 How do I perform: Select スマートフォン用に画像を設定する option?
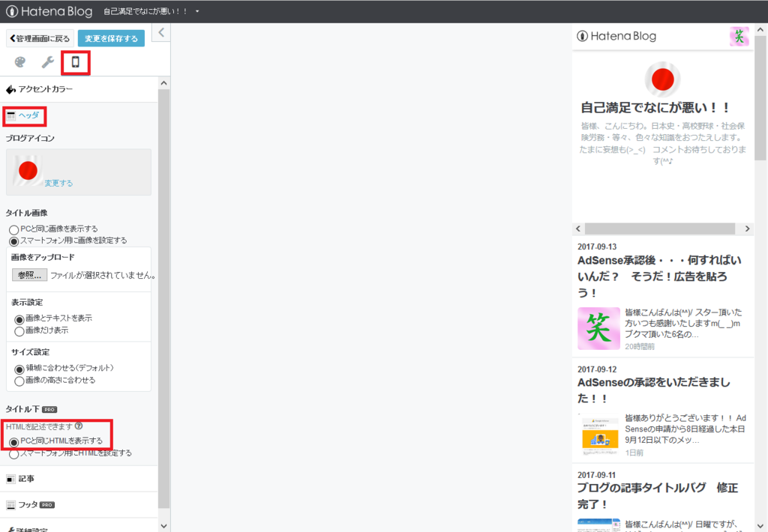point(13,241)
